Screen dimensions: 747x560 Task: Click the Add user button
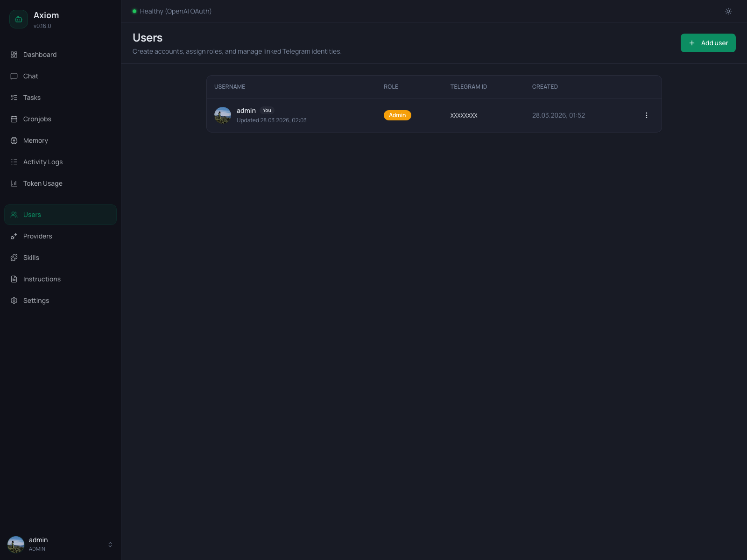coord(708,42)
